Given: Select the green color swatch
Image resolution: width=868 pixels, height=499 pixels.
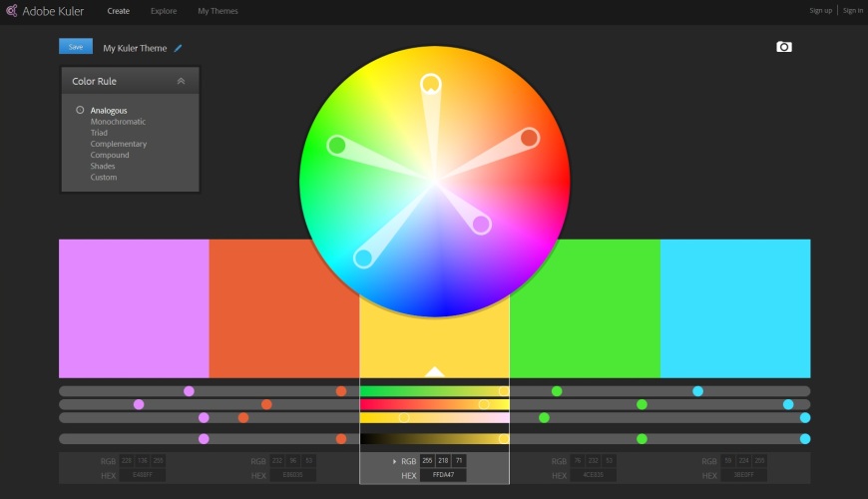Looking at the screenshot, I should tap(585, 308).
